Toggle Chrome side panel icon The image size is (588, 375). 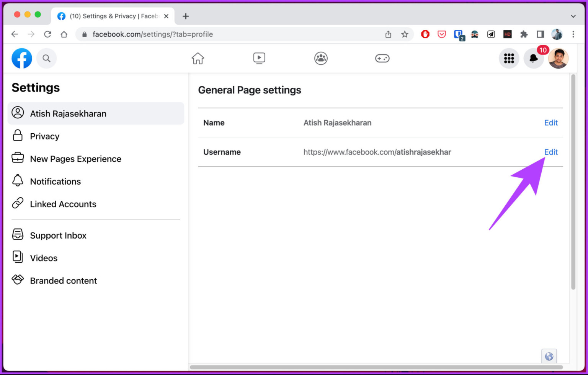(x=540, y=34)
